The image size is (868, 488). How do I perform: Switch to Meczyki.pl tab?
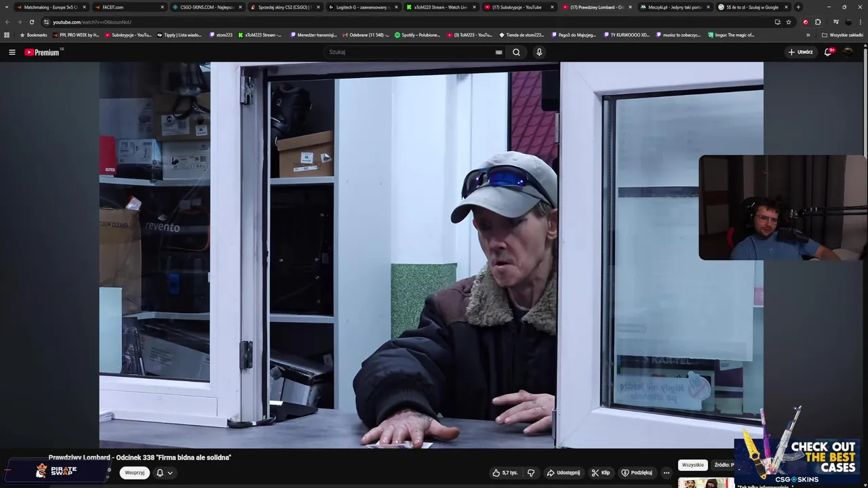(674, 7)
